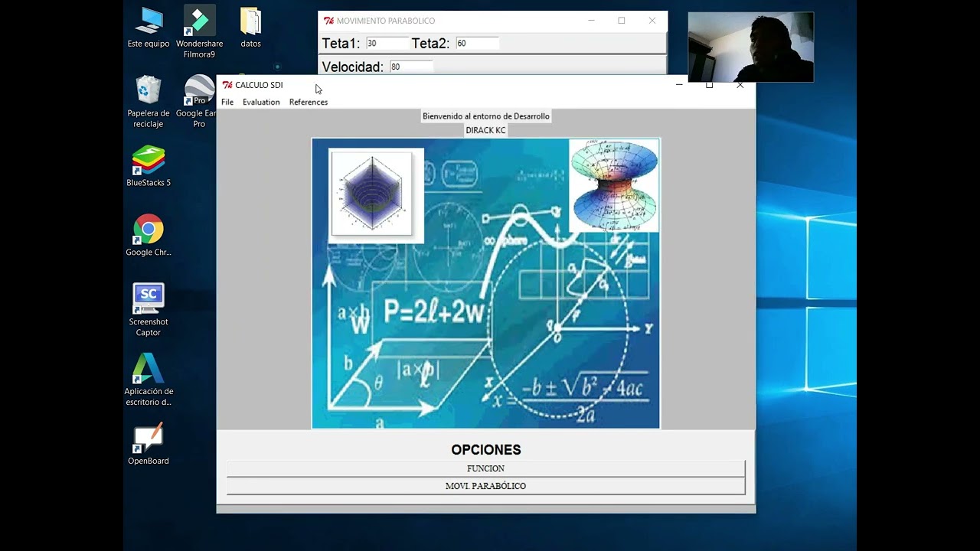Open the References menu

(309, 102)
